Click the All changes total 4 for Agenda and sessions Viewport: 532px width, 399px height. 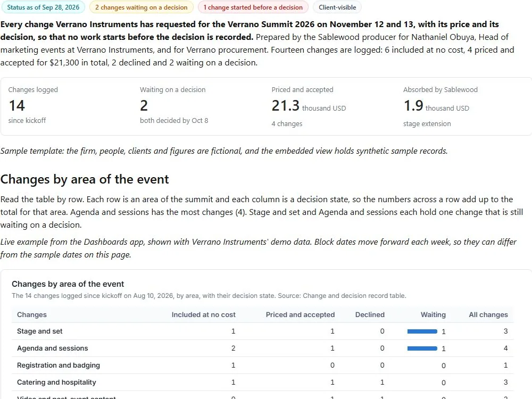(x=505, y=348)
